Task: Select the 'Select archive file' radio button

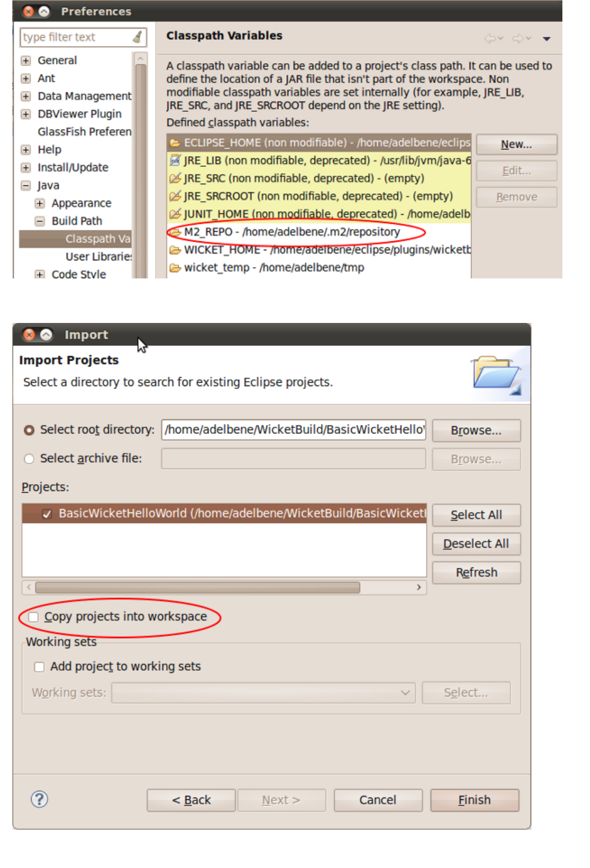Action: coord(29,459)
